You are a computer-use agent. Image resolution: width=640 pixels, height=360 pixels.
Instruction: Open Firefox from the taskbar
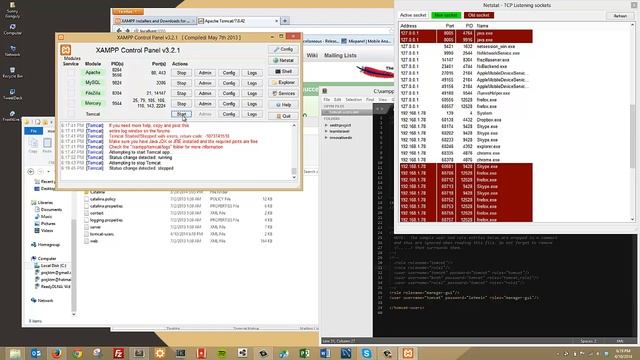coord(56,353)
